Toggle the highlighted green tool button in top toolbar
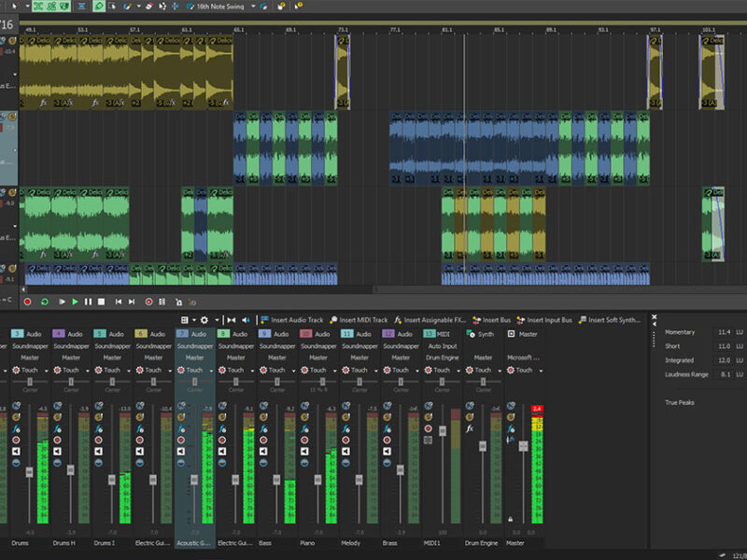The height and width of the screenshot is (560, 747). coord(99,6)
